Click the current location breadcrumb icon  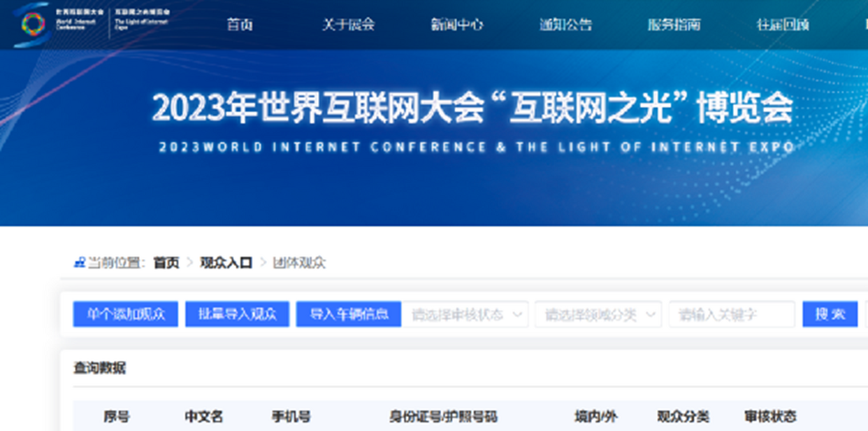point(79,263)
